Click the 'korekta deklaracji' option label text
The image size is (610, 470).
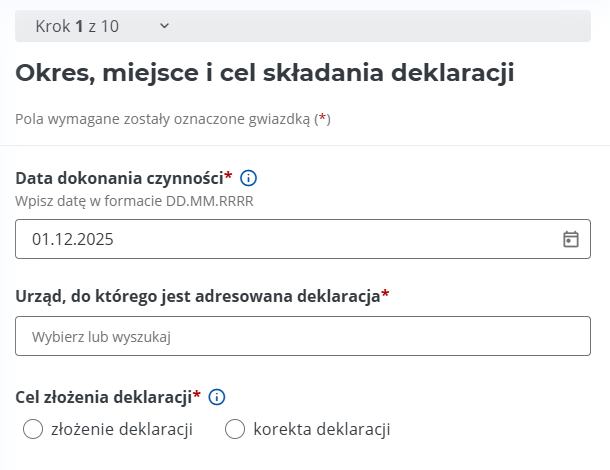(x=321, y=429)
